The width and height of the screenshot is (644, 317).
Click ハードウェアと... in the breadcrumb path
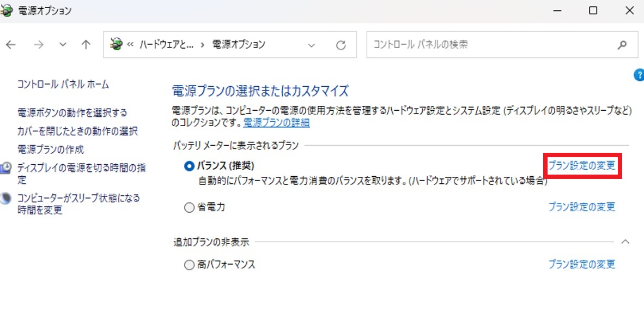166,44
